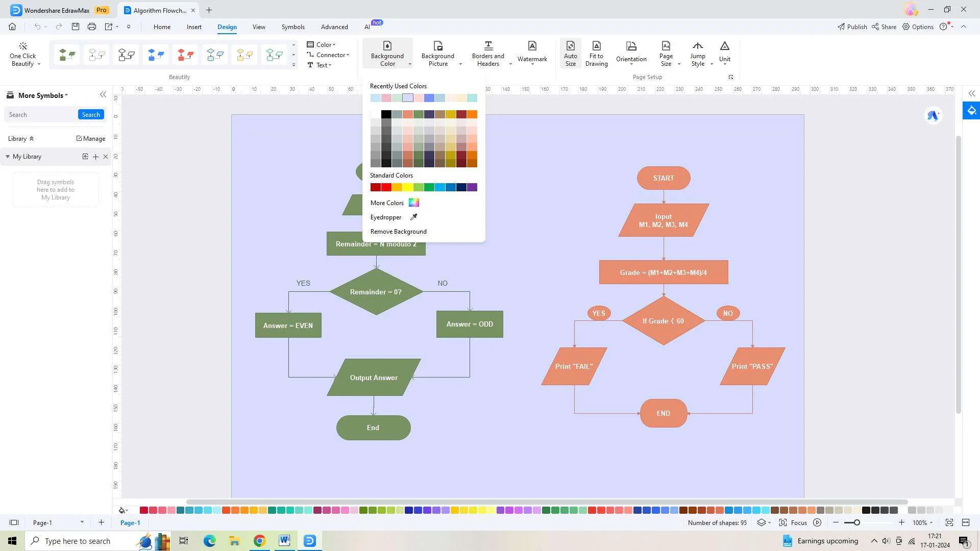Click the red standard color swatch

(x=385, y=187)
